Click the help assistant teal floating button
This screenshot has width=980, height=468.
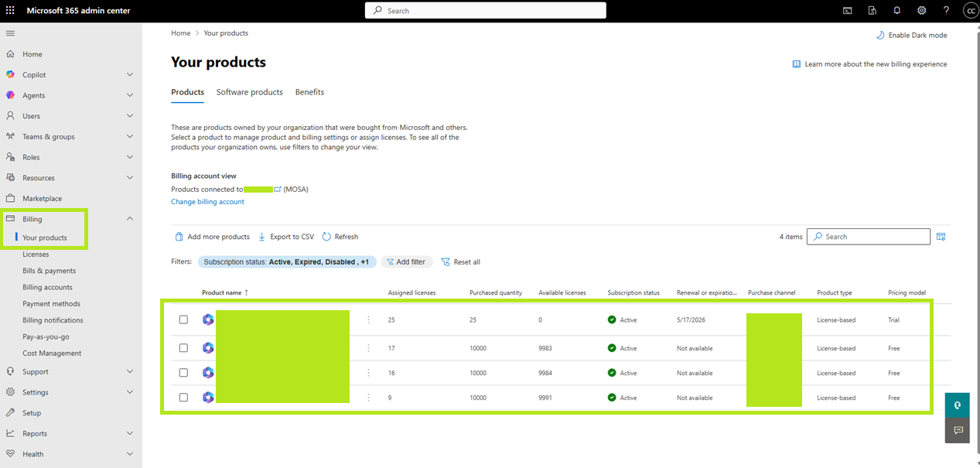pyautogui.click(x=957, y=405)
